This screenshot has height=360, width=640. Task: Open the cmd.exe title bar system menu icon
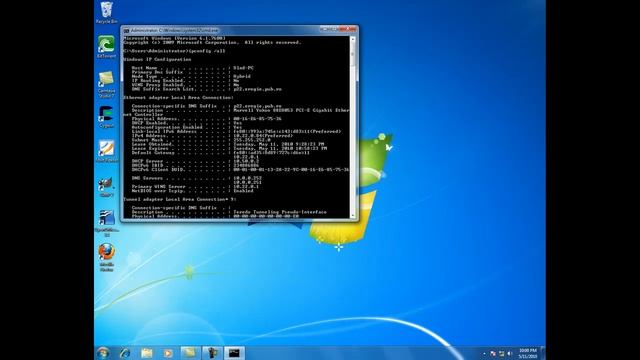(x=127, y=31)
